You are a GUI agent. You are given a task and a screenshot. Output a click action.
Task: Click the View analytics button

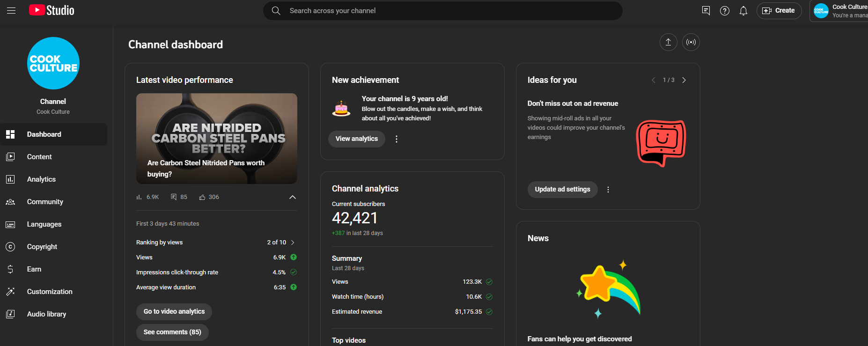click(357, 139)
